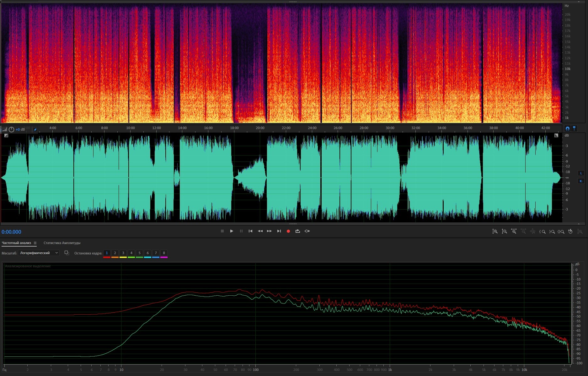Zoom to selection in-point
This screenshot has height=376, width=588.
(x=542, y=232)
